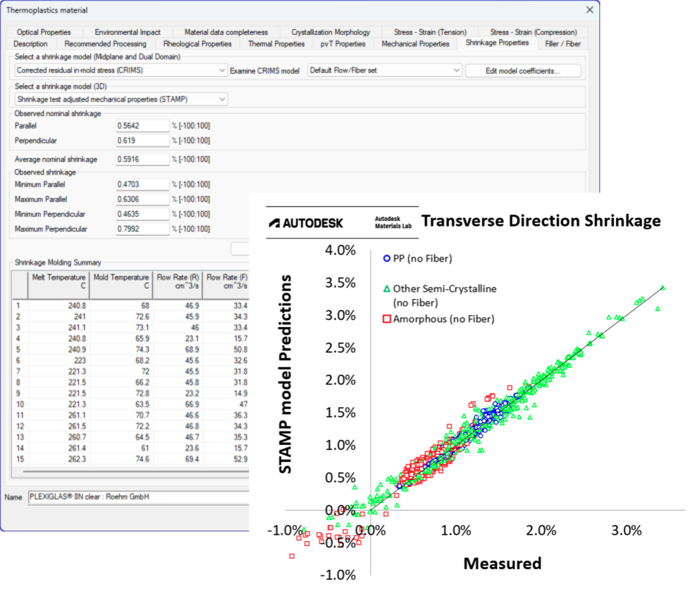Open the Filler / Fiber tab
The width and height of the screenshot is (700, 592).
[562, 44]
